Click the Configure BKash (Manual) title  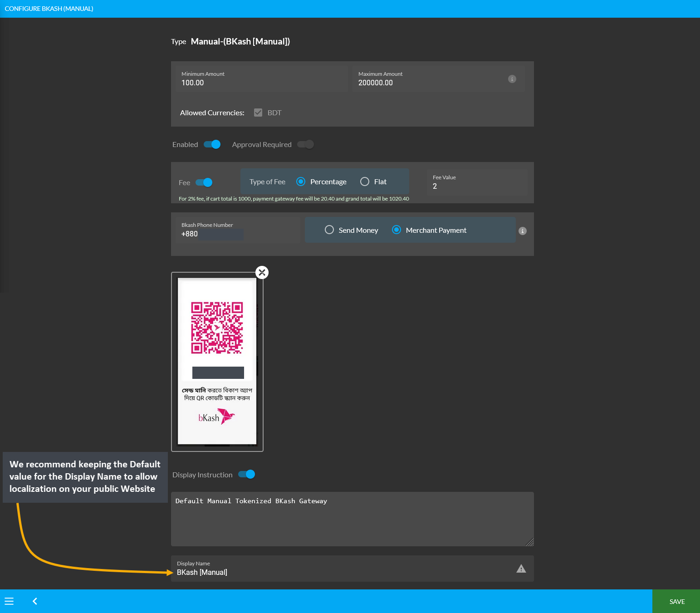[49, 9]
